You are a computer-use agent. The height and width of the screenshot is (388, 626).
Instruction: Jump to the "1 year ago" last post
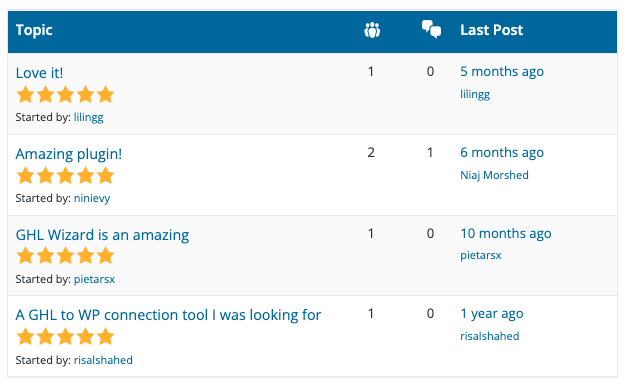tap(491, 314)
